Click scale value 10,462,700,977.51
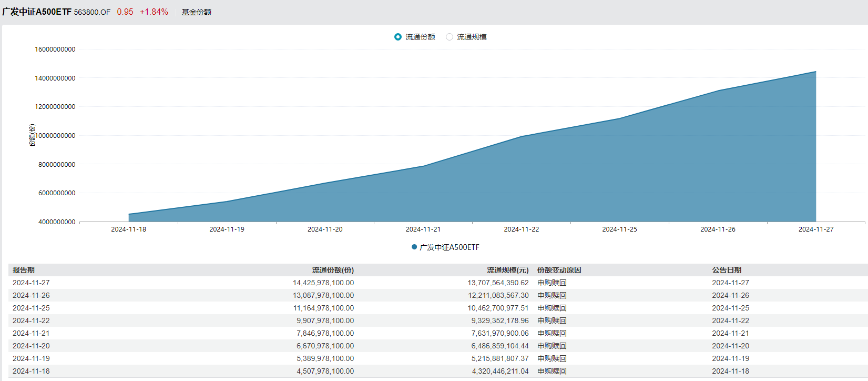 click(x=498, y=308)
